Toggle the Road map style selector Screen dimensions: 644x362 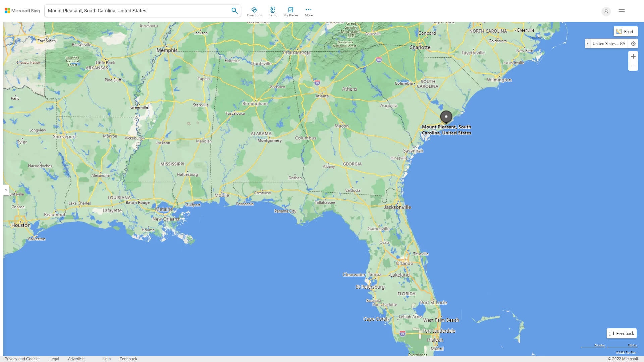tap(626, 31)
